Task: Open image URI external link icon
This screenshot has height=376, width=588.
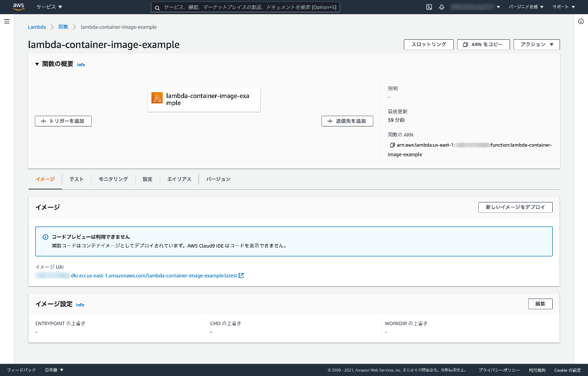Action: (241, 276)
